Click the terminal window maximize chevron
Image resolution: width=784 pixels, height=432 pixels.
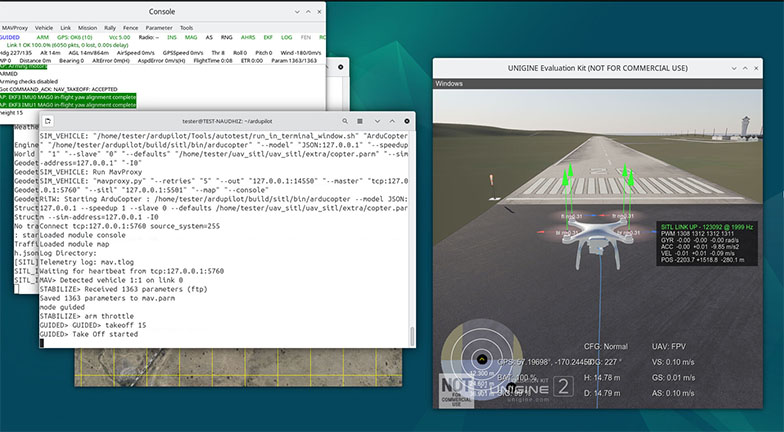(x=392, y=121)
